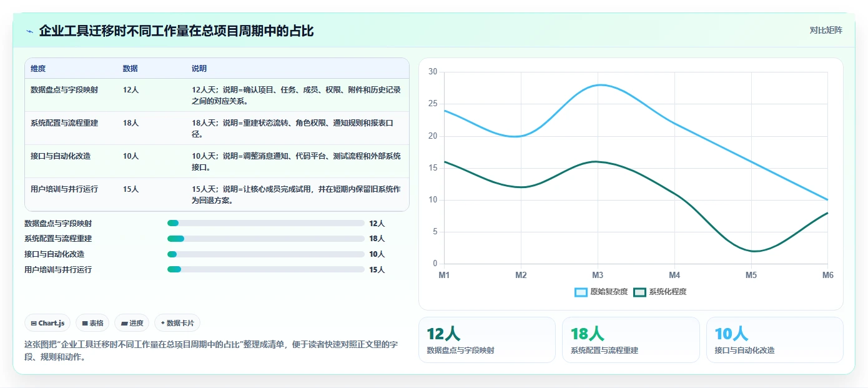The width and height of the screenshot is (868, 388).
Task: Click the lightning icon beside the title
Action: (x=30, y=31)
